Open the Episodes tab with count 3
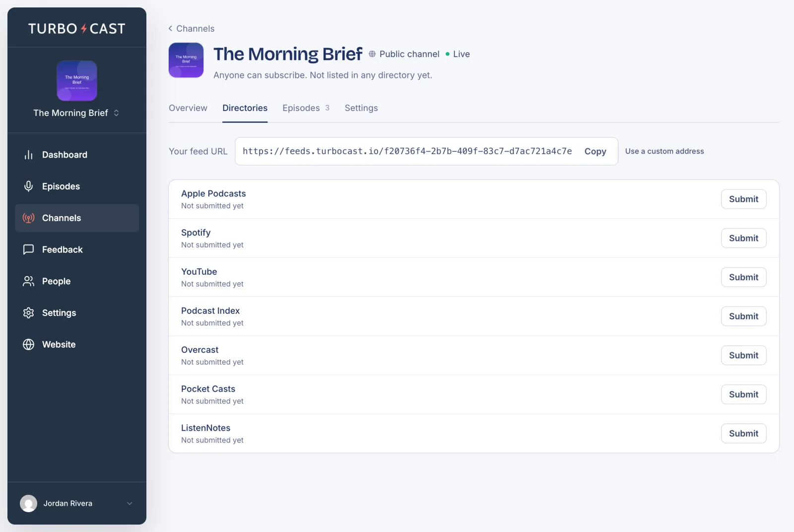Screen dimensions: 794x532 pos(306,108)
